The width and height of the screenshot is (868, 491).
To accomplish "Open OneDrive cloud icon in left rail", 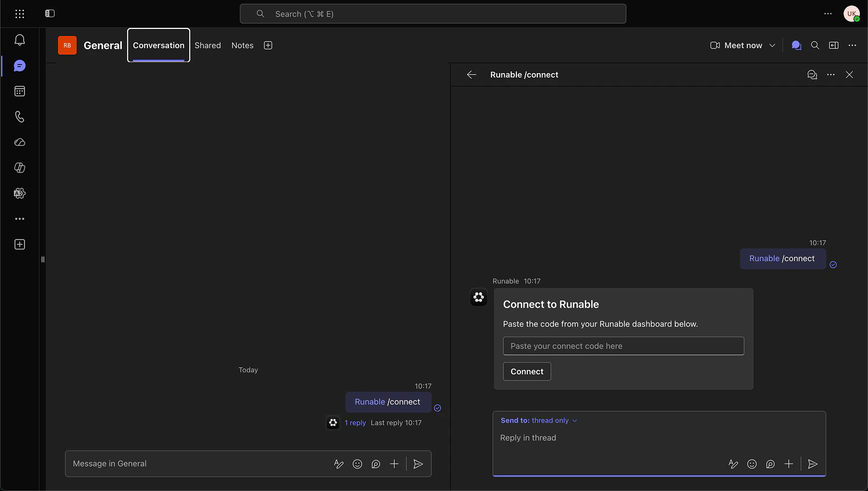I will point(20,142).
